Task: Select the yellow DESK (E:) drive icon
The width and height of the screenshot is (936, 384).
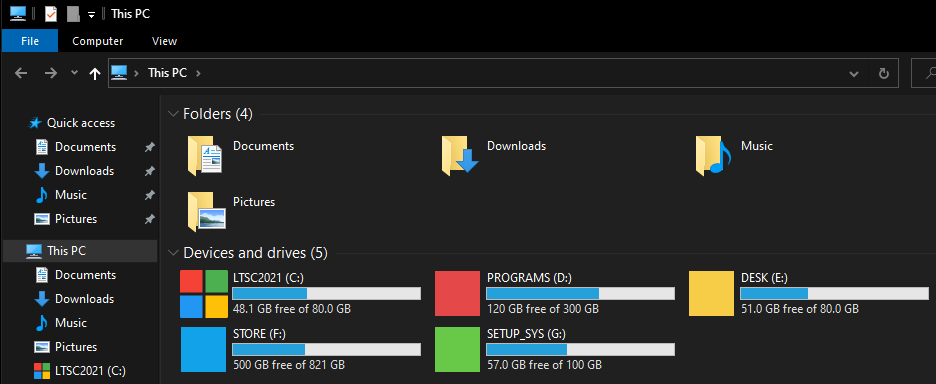Action: click(x=711, y=293)
